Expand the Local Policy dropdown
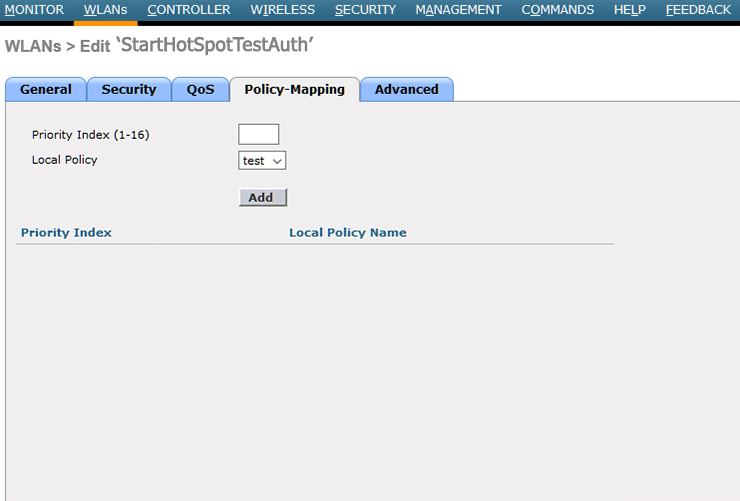 (x=263, y=160)
